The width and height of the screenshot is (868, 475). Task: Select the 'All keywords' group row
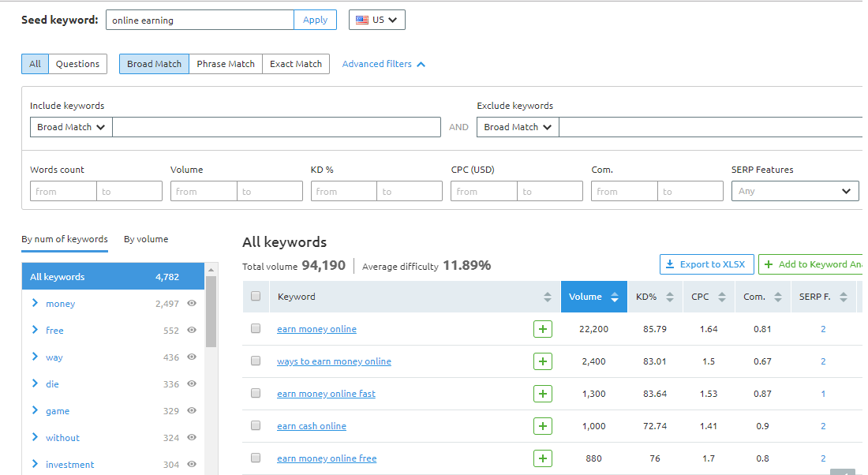(x=114, y=276)
